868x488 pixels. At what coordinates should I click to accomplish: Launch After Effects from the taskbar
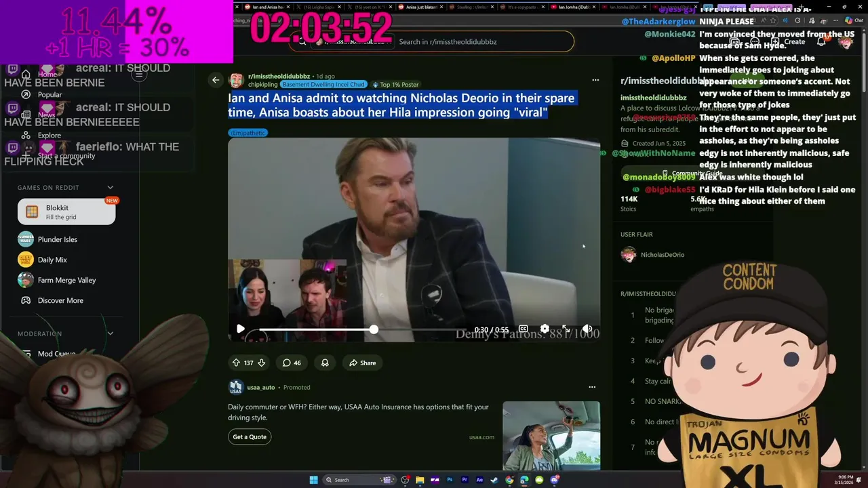point(479,480)
